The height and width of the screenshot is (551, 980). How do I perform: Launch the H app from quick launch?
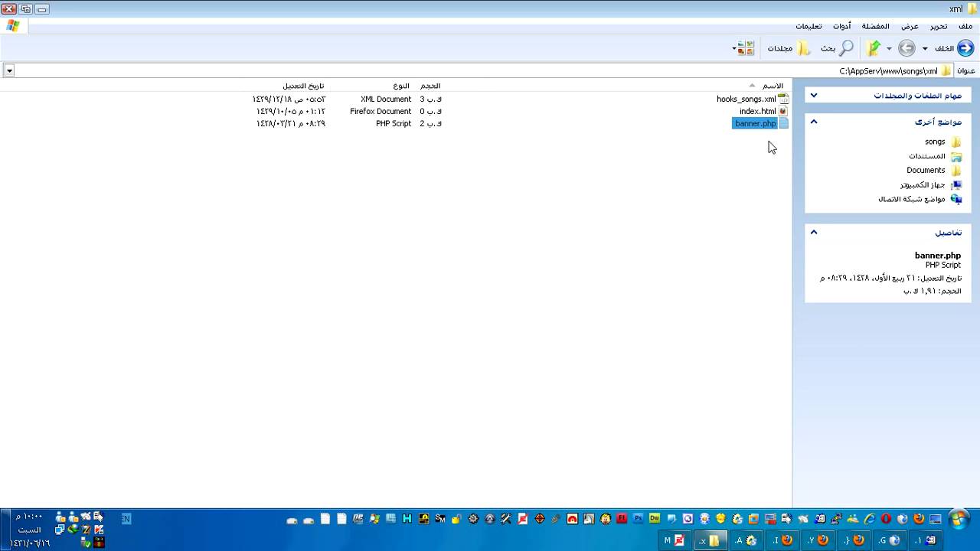tap(407, 519)
